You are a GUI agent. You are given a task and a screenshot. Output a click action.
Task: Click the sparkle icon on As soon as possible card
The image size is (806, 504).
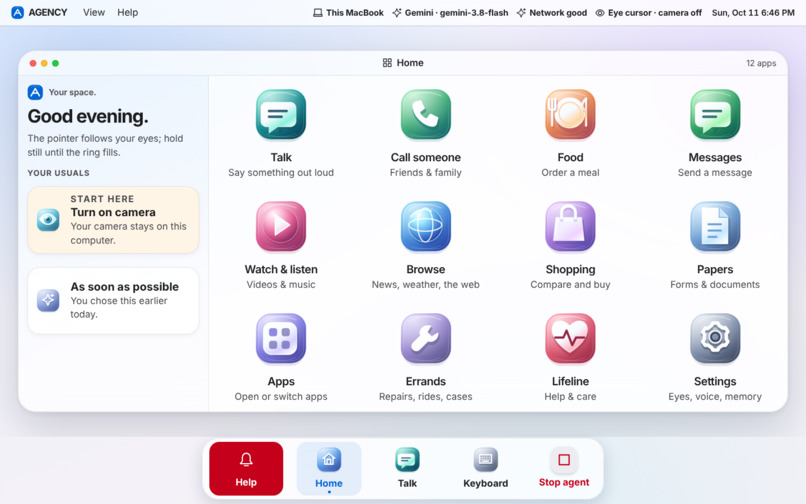[48, 300]
